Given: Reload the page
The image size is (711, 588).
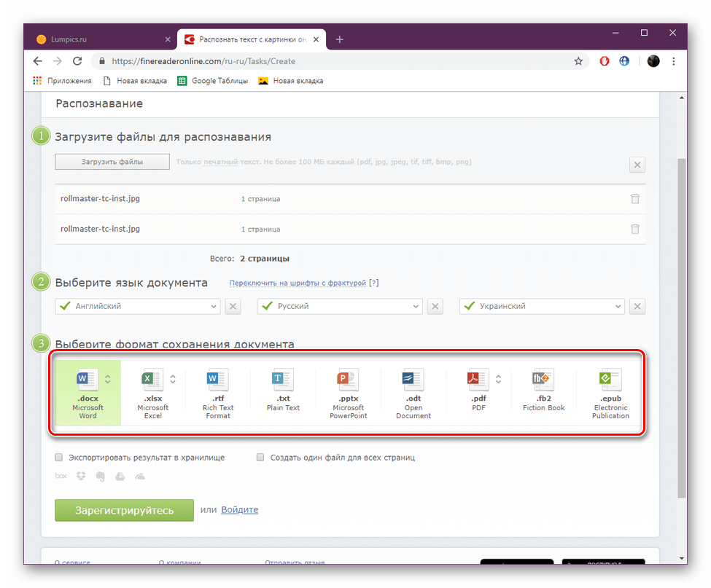Looking at the screenshot, I should [77, 61].
